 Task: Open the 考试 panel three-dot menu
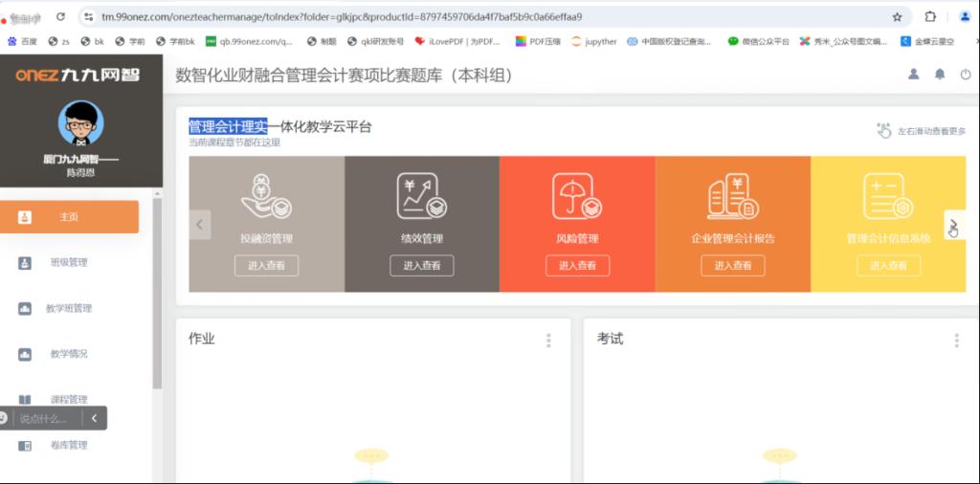click(956, 341)
